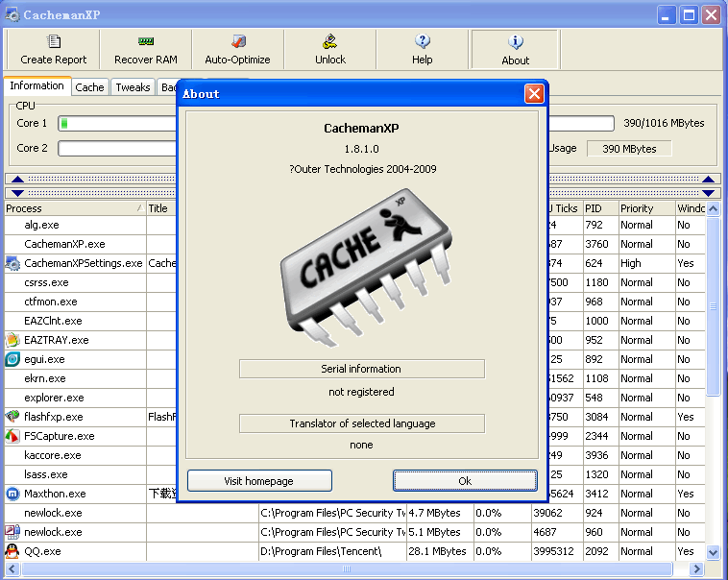Click the Serial information box
The height and width of the screenshot is (580, 728).
tap(362, 369)
